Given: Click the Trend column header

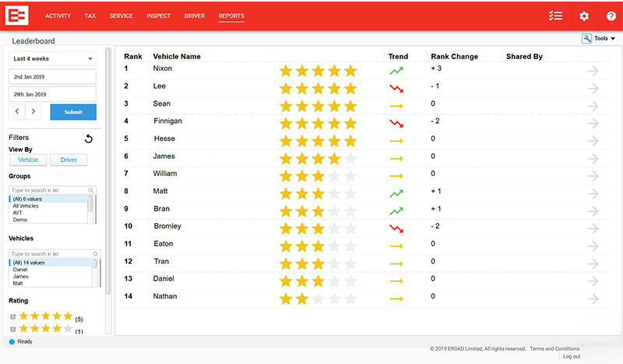Looking at the screenshot, I should point(398,56).
